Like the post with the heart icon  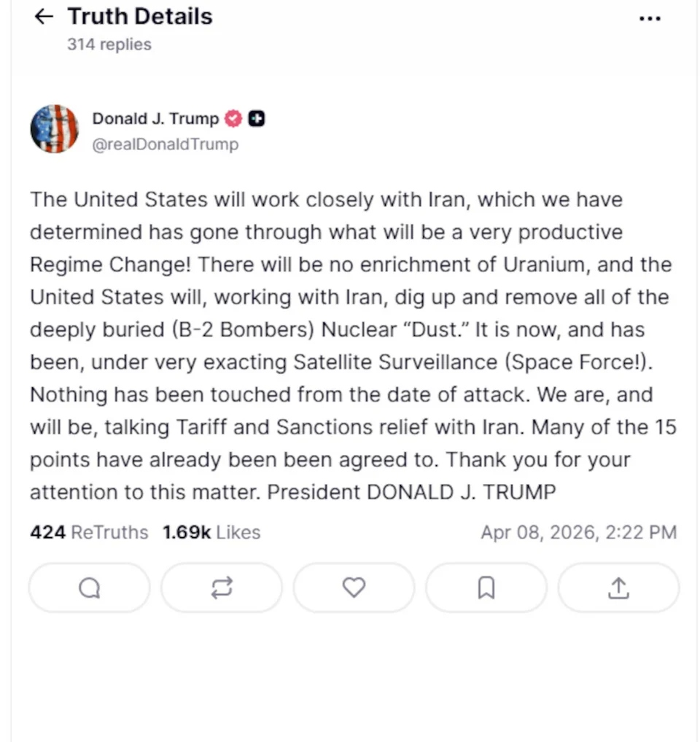pyautogui.click(x=354, y=587)
